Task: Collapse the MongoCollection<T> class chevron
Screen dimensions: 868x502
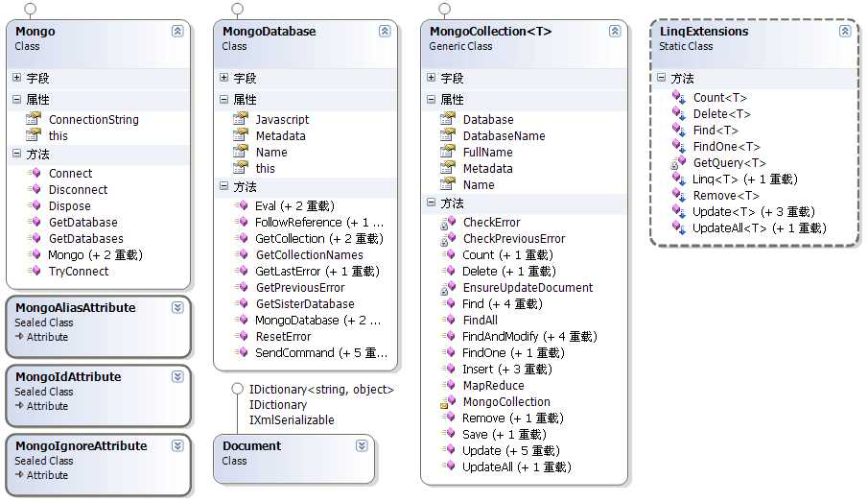Action: pos(615,31)
